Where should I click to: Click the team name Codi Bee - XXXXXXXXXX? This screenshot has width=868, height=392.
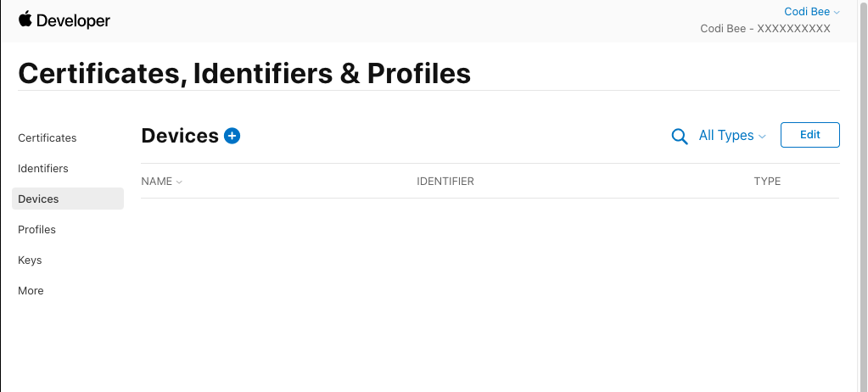pos(765,29)
